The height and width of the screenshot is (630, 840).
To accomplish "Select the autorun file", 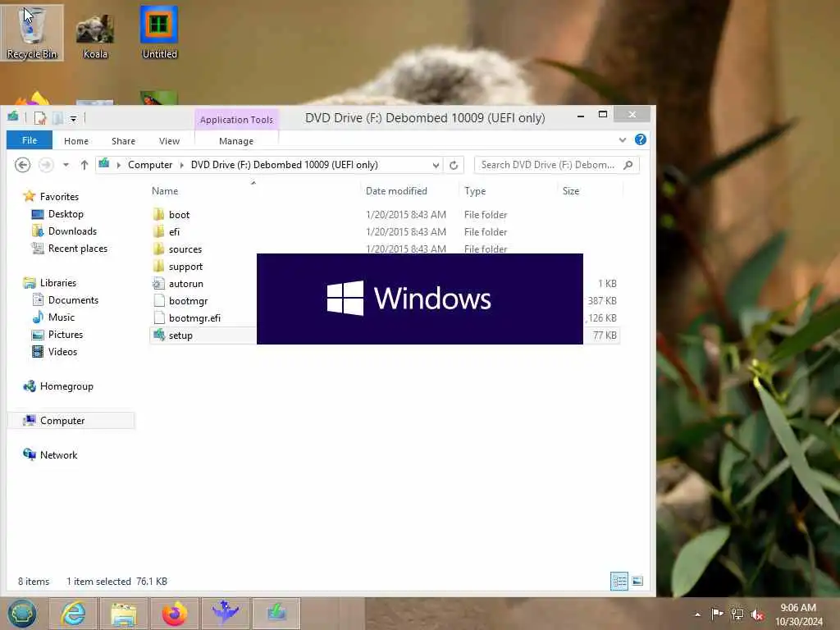I will [186, 283].
